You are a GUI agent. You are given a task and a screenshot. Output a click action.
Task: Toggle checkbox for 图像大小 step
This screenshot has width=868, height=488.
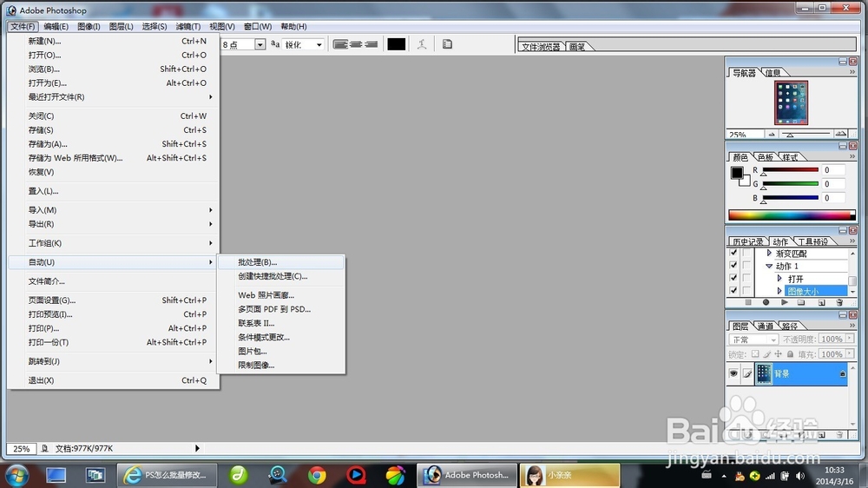(x=733, y=291)
